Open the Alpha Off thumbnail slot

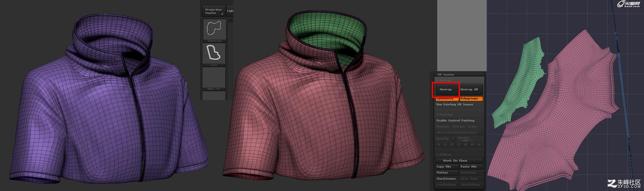point(214,79)
